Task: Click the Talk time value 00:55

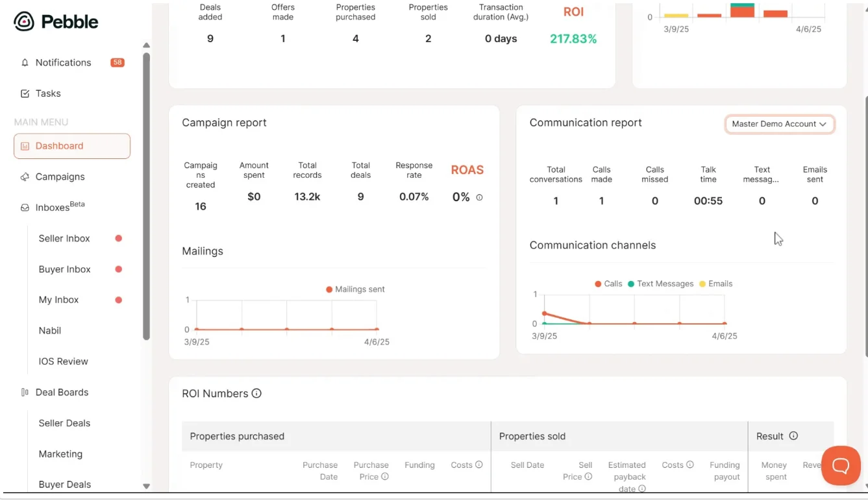Action: [x=708, y=201]
